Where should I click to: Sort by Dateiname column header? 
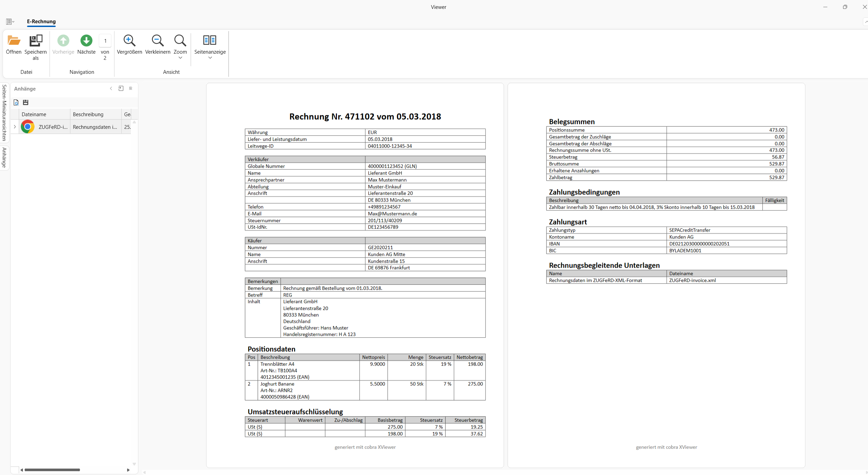click(44, 114)
